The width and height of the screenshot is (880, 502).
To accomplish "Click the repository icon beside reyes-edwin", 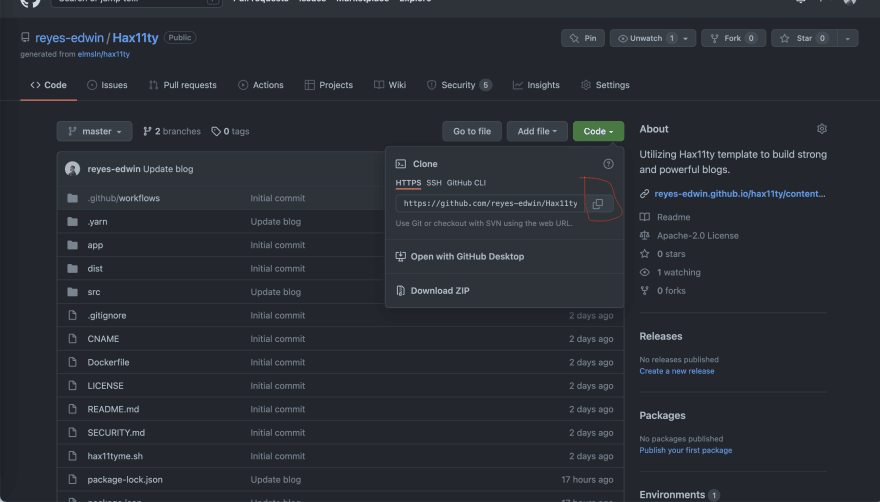I will click(x=25, y=38).
